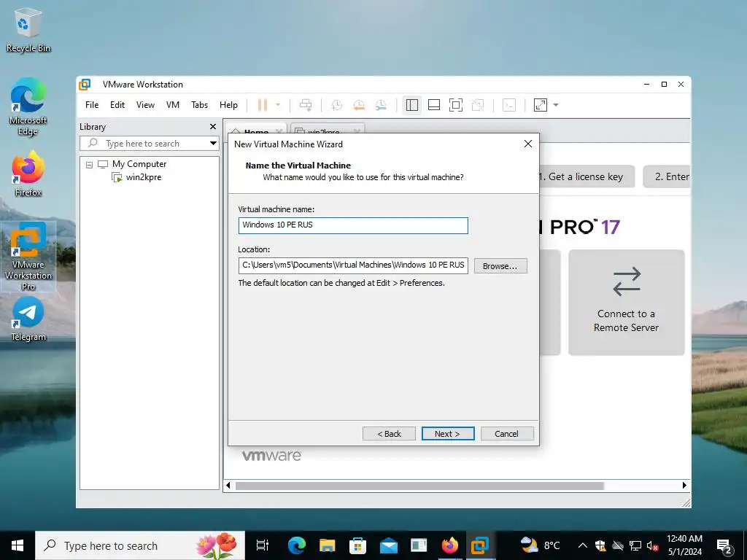Open File Explorer from the taskbar
Screen dimensions: 747x560
click(x=328, y=545)
